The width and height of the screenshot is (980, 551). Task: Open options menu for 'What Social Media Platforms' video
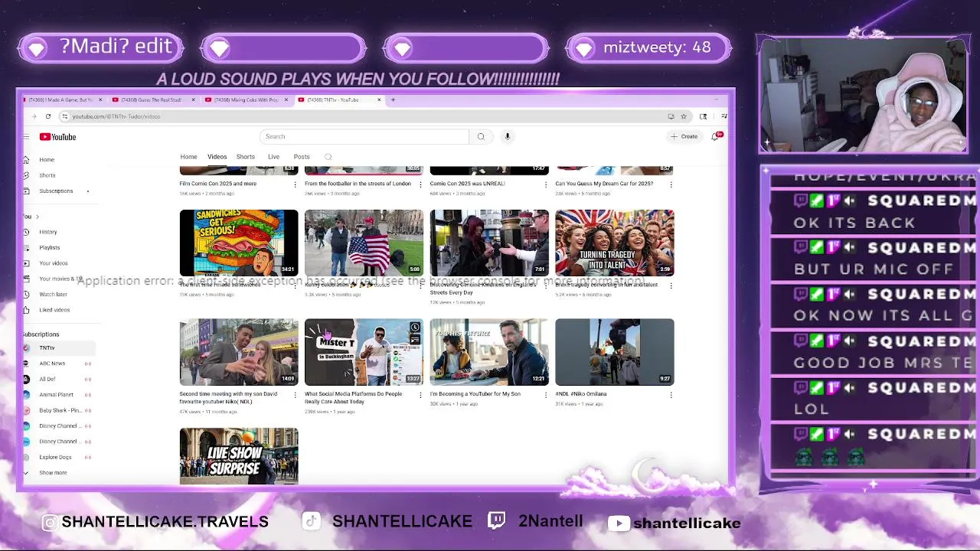[x=421, y=395]
